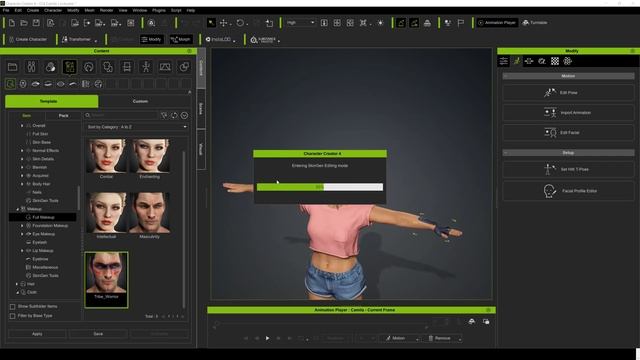
Task: Click the Edit Pose button
Action: 568,93
